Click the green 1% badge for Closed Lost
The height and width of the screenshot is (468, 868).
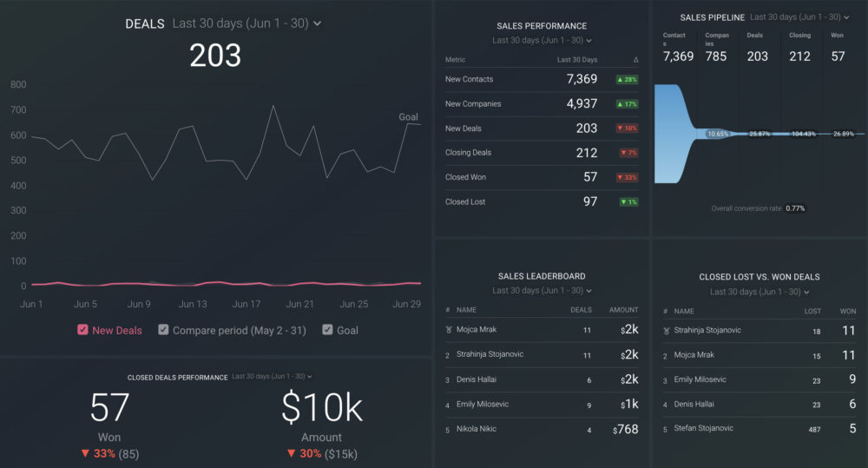(626, 202)
